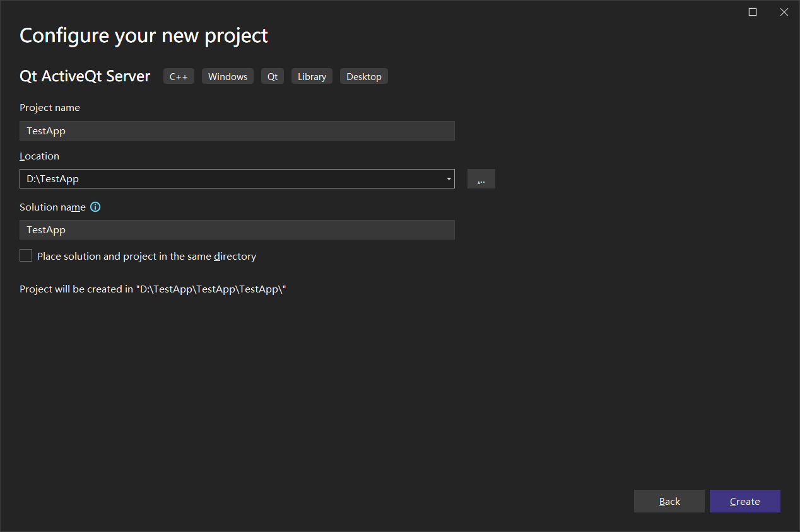
Task: Click the Solution name label
Action: point(52,207)
